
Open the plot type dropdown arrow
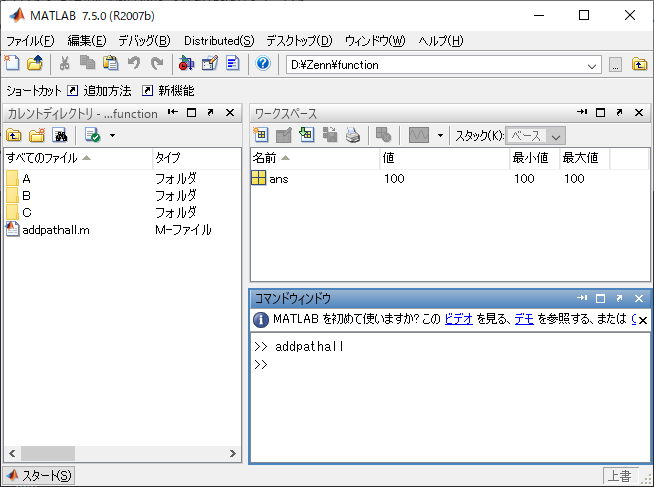click(440, 136)
